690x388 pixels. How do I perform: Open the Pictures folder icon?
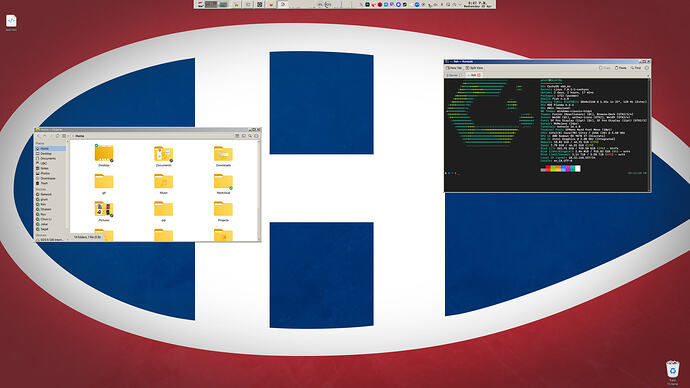pyautogui.click(x=104, y=209)
